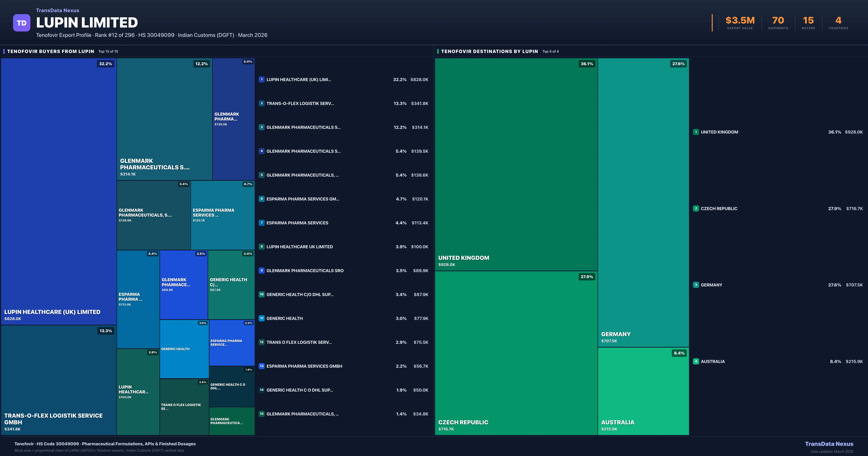This screenshot has width=868, height=456.
Task: Select the 36.1% badge on United Kingdom block
Action: [587, 64]
